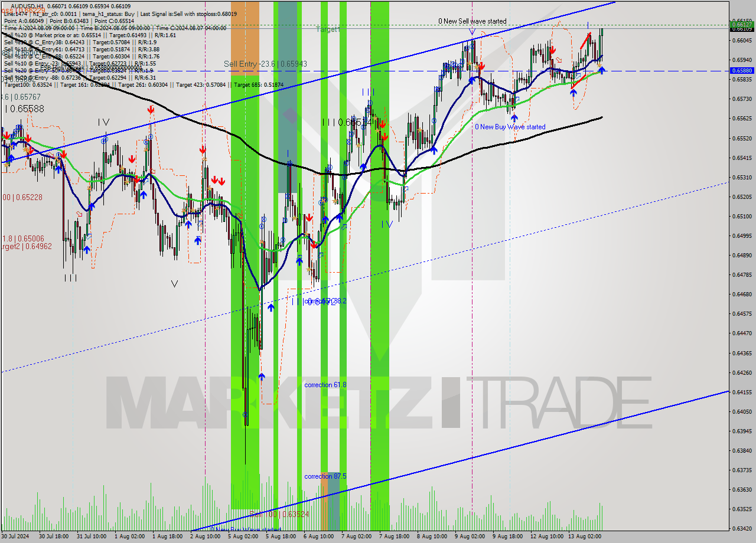Click the blue 0.65880 price marker on the axis
756x543 pixels.
[x=742, y=70]
